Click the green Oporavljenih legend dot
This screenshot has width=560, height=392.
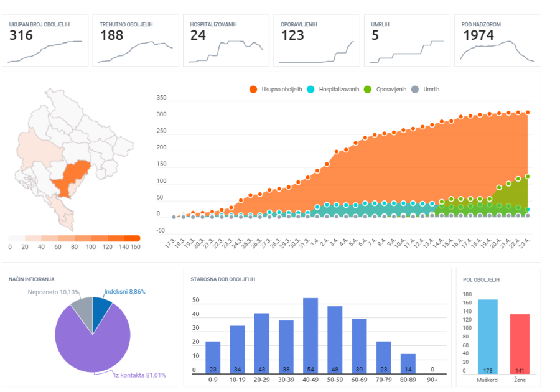[x=368, y=90]
